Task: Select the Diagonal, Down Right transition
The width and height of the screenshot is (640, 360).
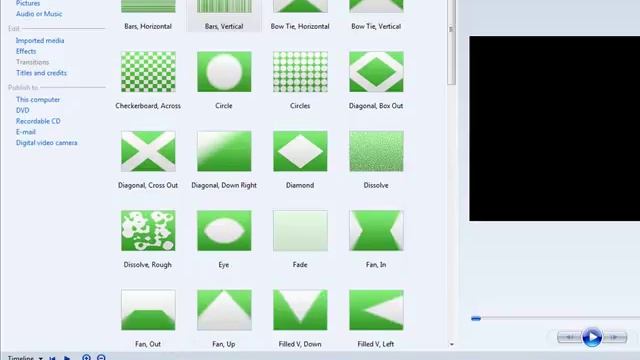Action: click(x=224, y=151)
